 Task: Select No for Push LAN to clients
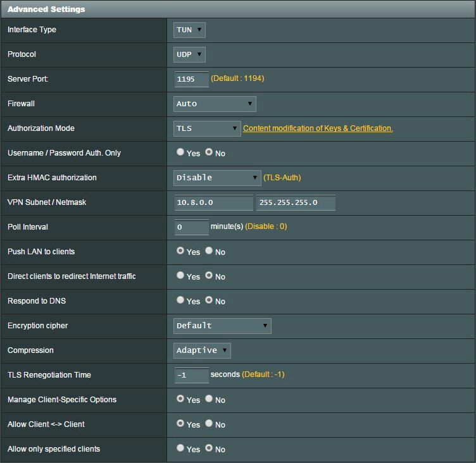[x=208, y=250]
